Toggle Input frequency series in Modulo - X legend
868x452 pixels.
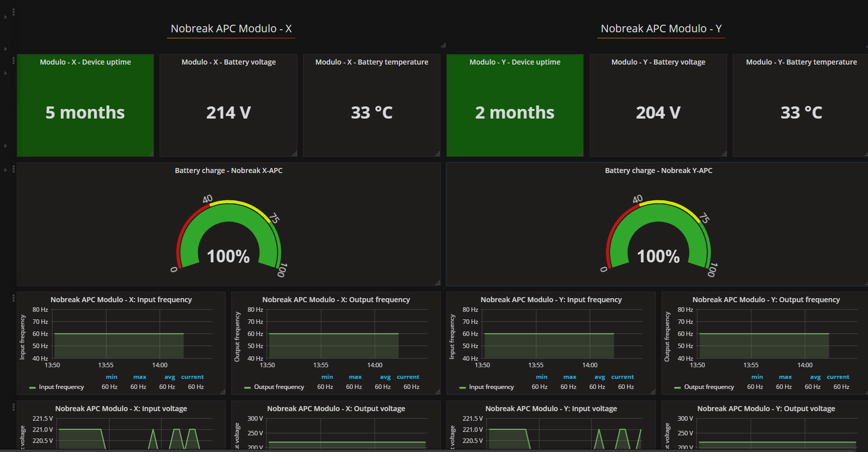tap(62, 387)
